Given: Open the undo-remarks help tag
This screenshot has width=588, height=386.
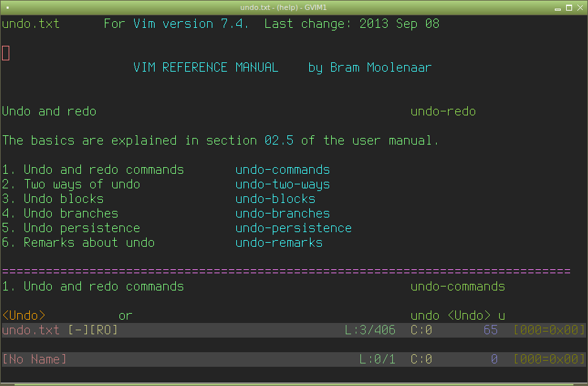Looking at the screenshot, I should pos(279,243).
